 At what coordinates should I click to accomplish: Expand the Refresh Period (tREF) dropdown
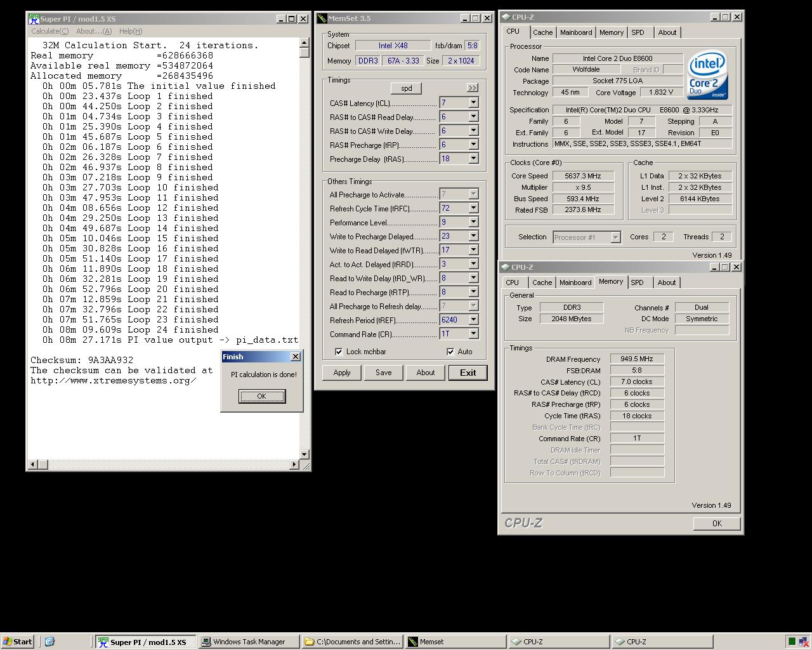tap(473, 320)
